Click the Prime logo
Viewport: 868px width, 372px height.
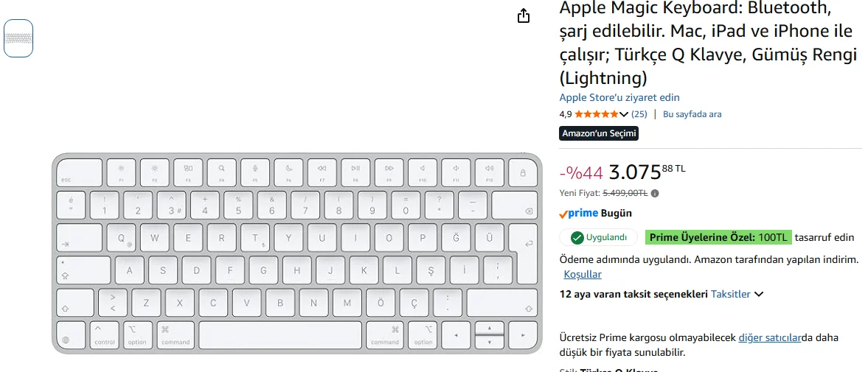point(578,214)
